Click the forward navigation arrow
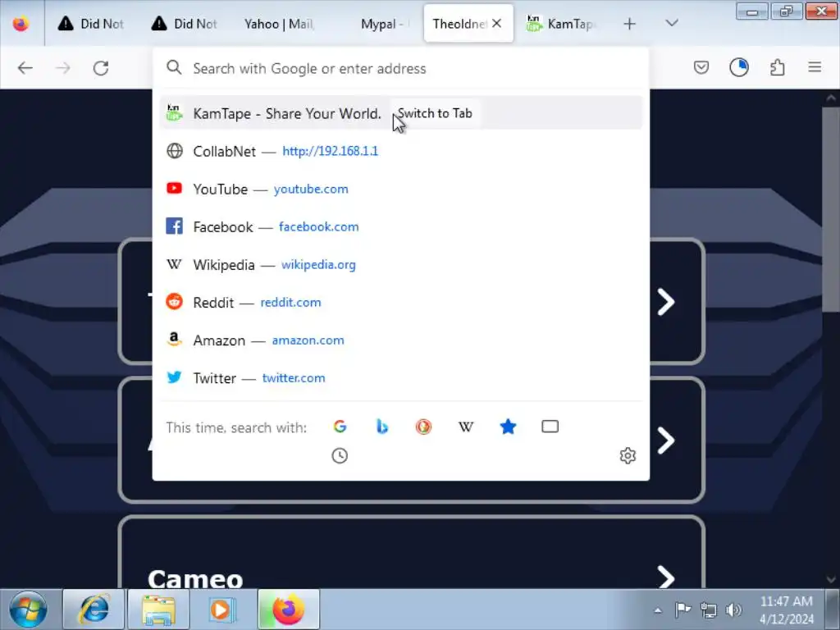Image resolution: width=840 pixels, height=630 pixels. [x=63, y=68]
